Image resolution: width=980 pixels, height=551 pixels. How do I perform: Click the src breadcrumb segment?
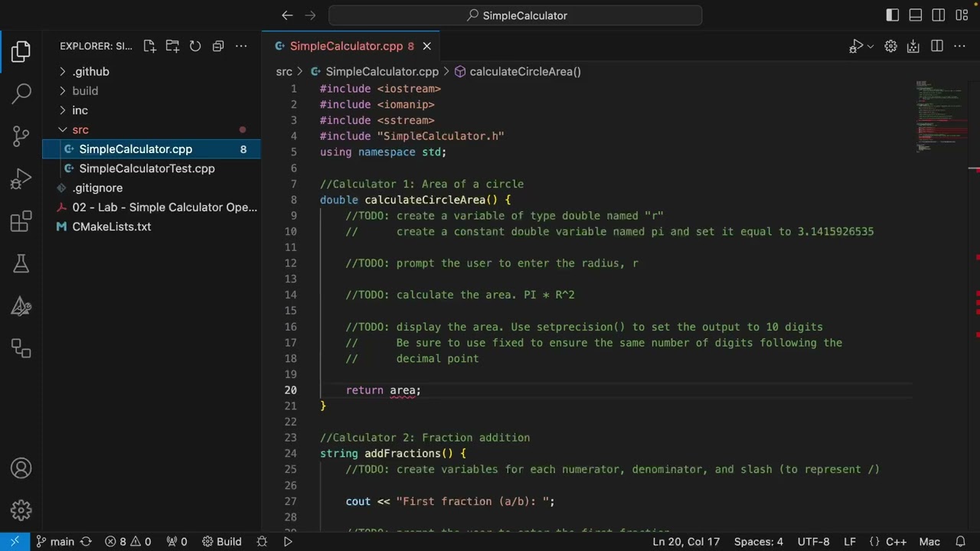[284, 71]
